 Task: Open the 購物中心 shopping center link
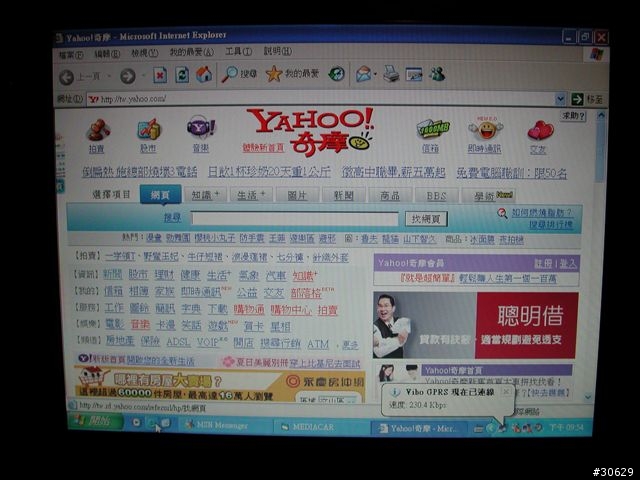291,310
